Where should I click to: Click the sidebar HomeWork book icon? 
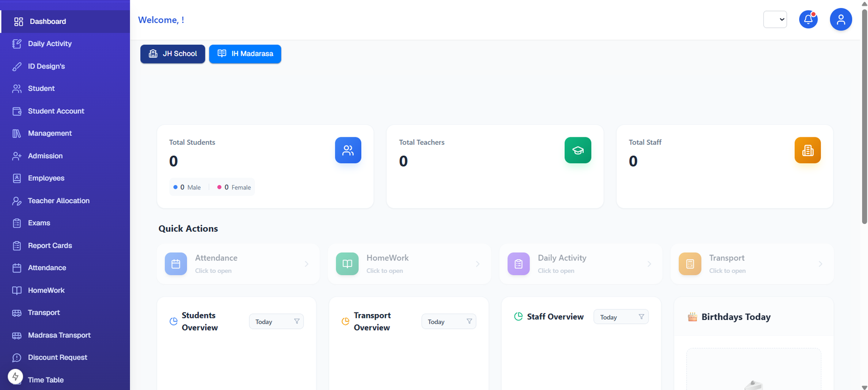click(x=17, y=290)
